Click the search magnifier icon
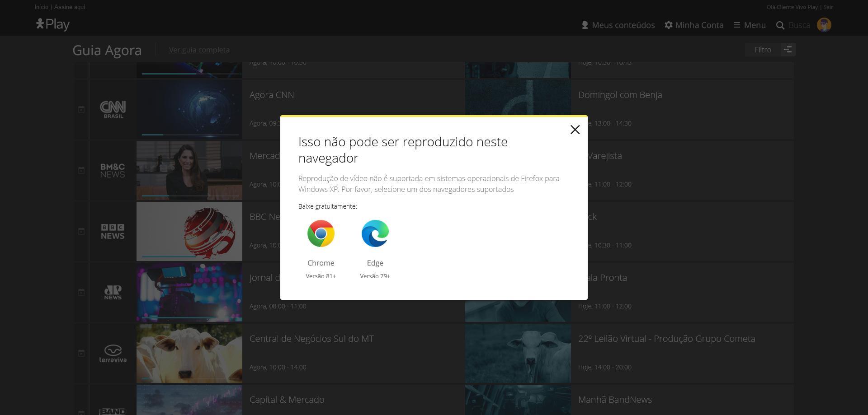The height and width of the screenshot is (415, 868). (x=780, y=25)
